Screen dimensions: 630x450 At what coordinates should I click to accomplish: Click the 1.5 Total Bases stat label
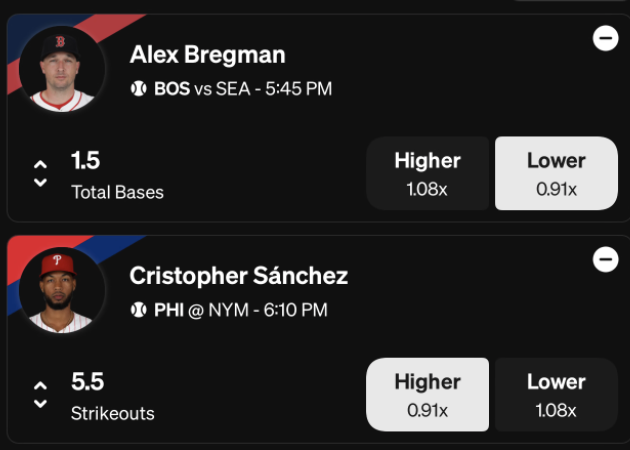click(117, 175)
